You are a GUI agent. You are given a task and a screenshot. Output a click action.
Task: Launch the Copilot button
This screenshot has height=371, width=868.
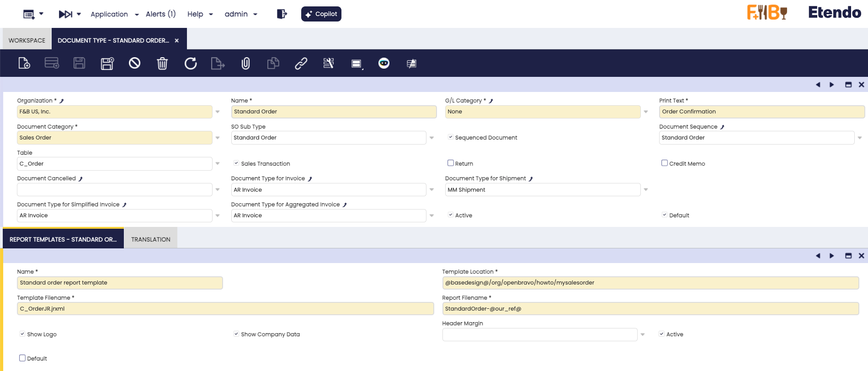321,14
